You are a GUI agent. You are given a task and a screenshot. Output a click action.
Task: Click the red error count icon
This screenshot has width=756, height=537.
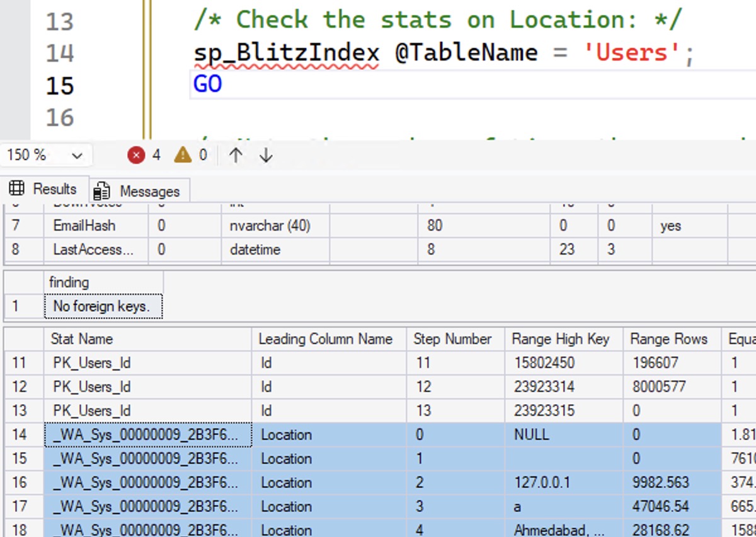(136, 155)
